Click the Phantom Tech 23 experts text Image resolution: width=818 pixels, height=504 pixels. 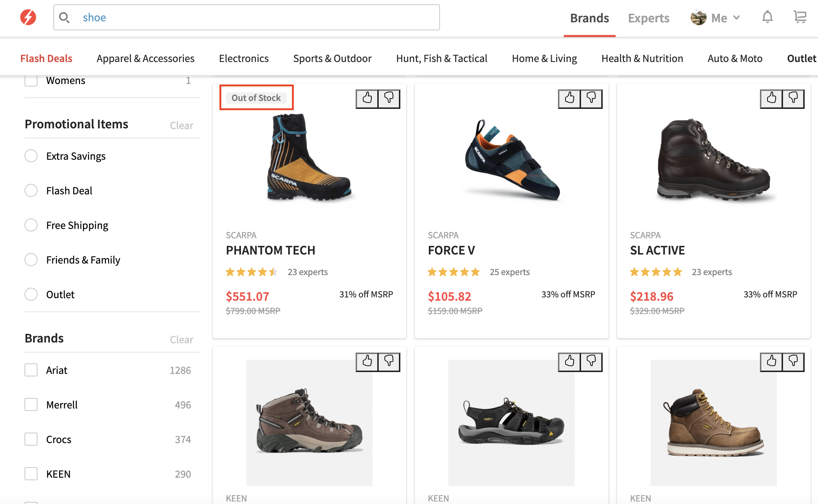(x=308, y=272)
